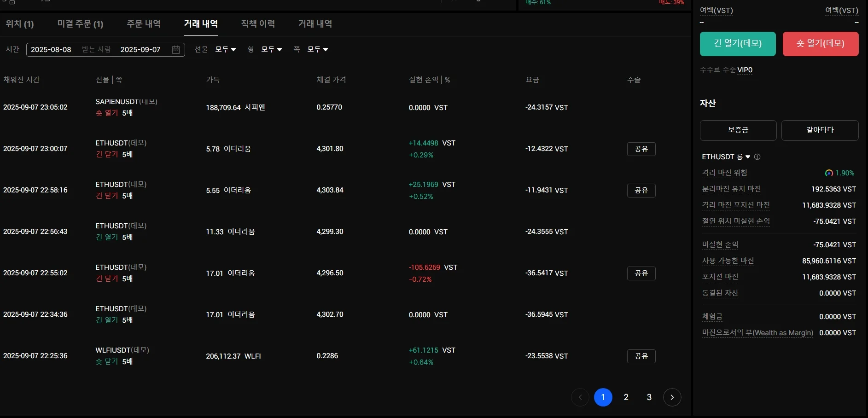The height and width of the screenshot is (418, 868).
Task: Click the 격리 마진 포지션 마진 label
Action: pyautogui.click(x=736, y=205)
